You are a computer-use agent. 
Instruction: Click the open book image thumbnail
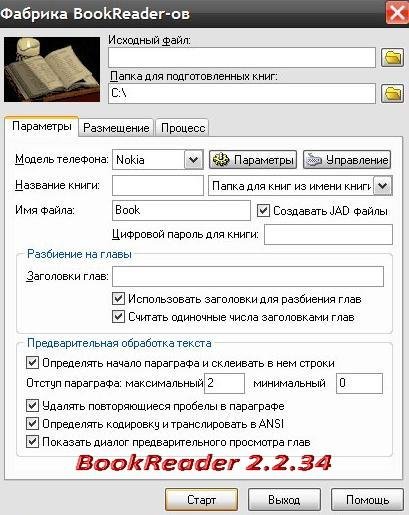point(52,69)
